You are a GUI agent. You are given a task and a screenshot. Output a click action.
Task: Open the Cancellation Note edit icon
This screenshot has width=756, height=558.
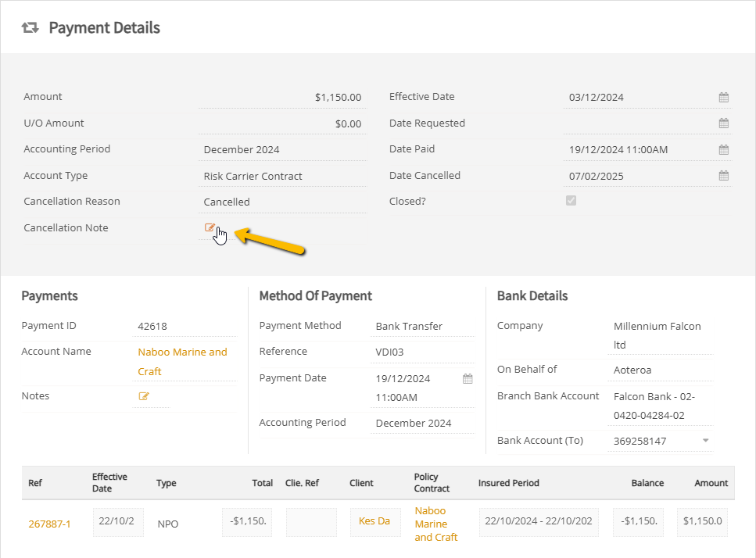pyautogui.click(x=210, y=227)
